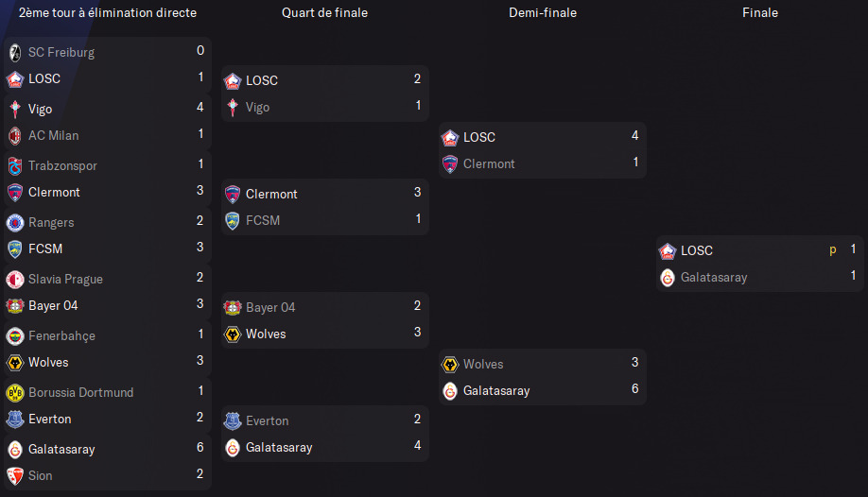The width and height of the screenshot is (868, 497).
Task: Open LOSC team link in the final
Action: [697, 250]
